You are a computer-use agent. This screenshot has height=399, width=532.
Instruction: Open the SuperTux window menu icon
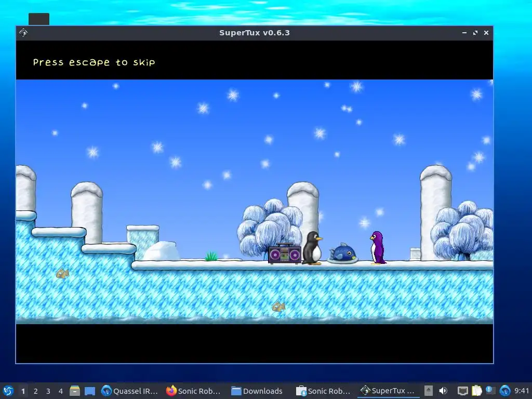[x=23, y=33]
